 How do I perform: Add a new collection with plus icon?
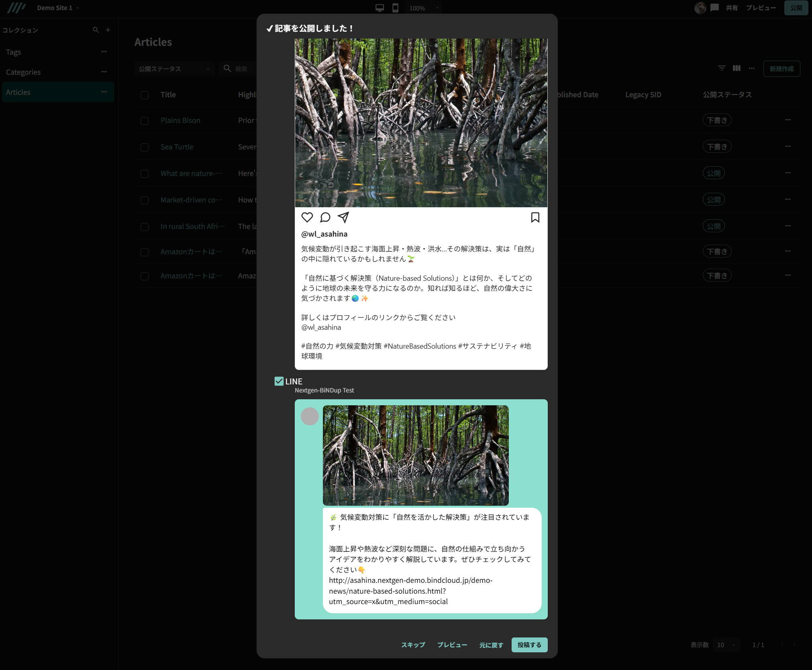coord(108,30)
